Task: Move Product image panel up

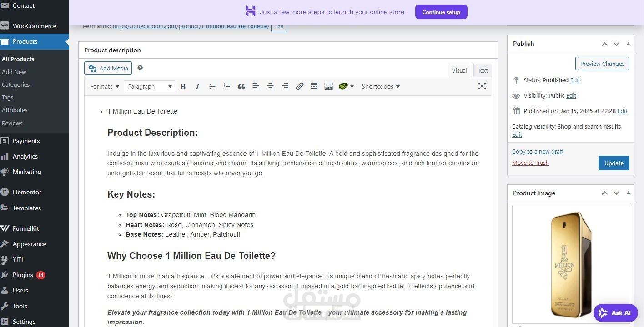Action: coord(604,193)
